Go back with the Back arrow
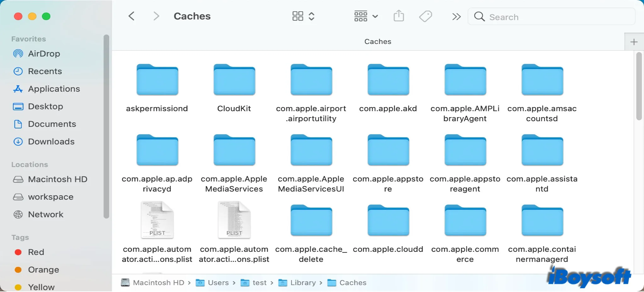This screenshot has width=644, height=292. pyautogui.click(x=131, y=16)
